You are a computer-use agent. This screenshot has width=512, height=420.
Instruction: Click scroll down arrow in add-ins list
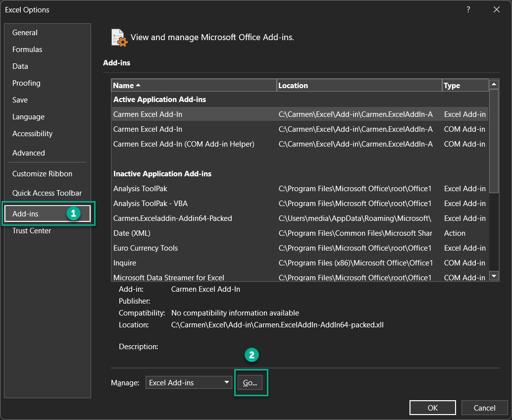pyautogui.click(x=494, y=275)
